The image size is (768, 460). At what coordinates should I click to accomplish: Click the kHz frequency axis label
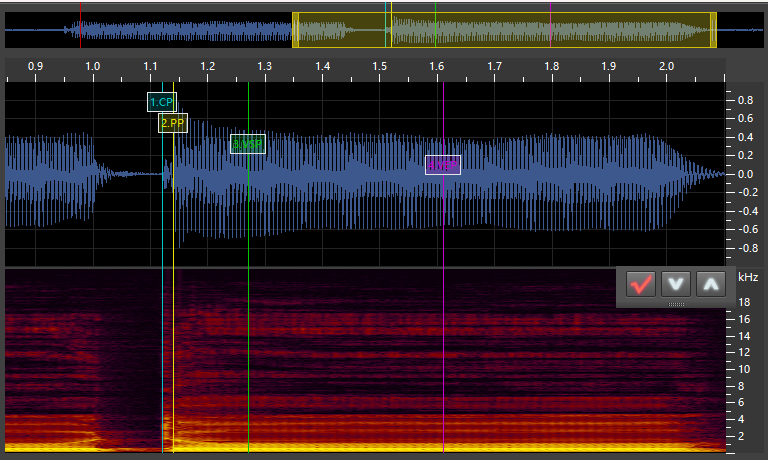click(748, 277)
